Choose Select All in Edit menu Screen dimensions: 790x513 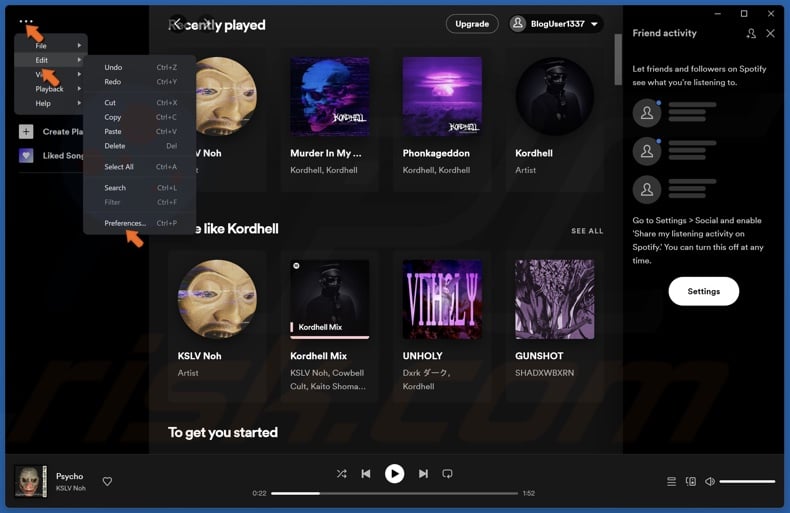[140, 167]
